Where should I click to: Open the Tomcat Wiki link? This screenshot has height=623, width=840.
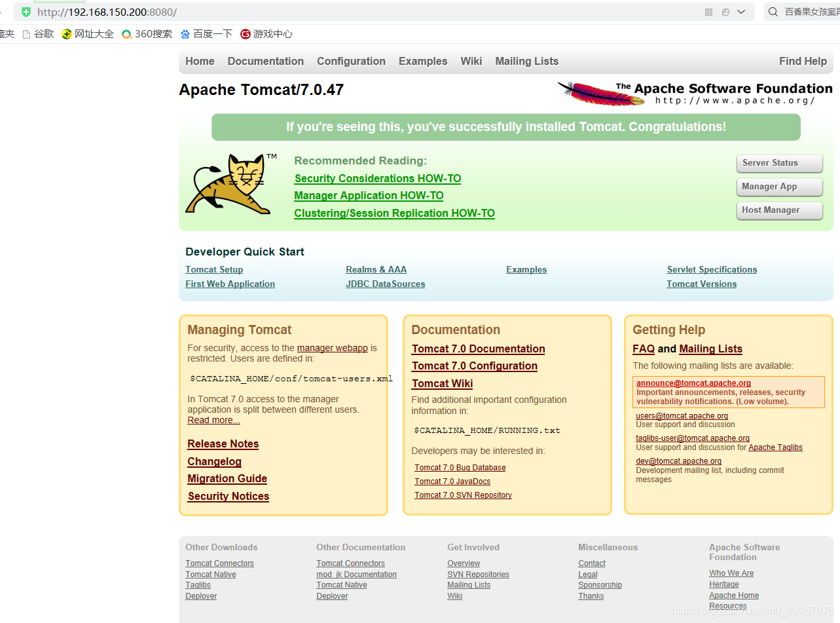pos(443,383)
